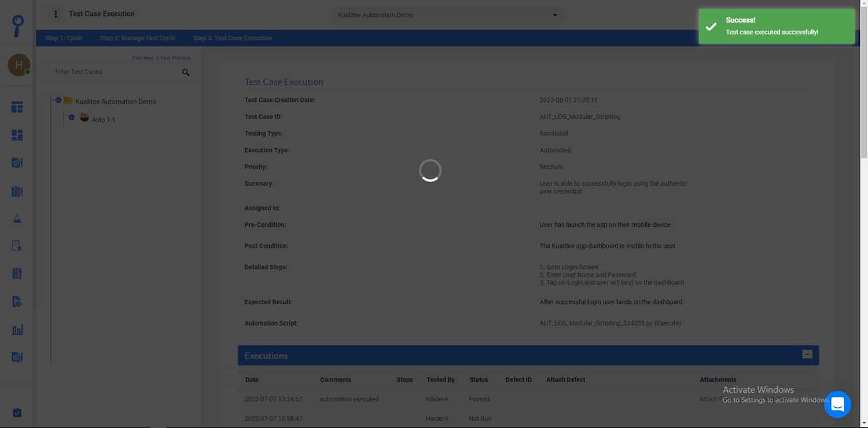868x428 pixels.
Task: Open the vertical three-dot menu near page title
Action: [56, 13]
